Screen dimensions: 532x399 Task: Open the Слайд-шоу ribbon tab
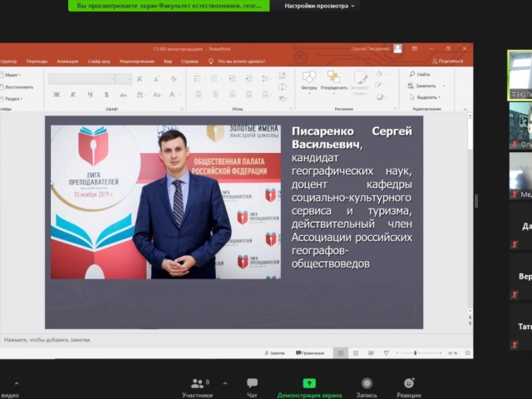[99, 62]
